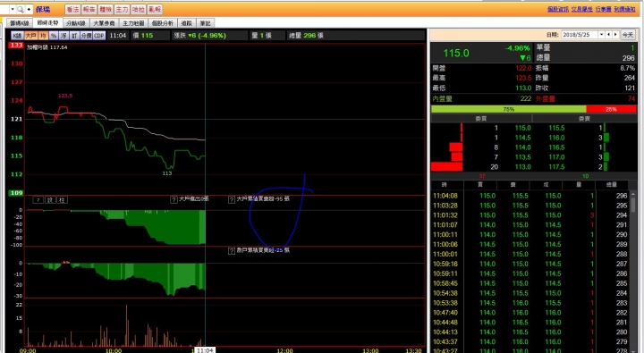Switch to the 個股分析 tab
Screen dimensions: 644x353
coord(163,23)
